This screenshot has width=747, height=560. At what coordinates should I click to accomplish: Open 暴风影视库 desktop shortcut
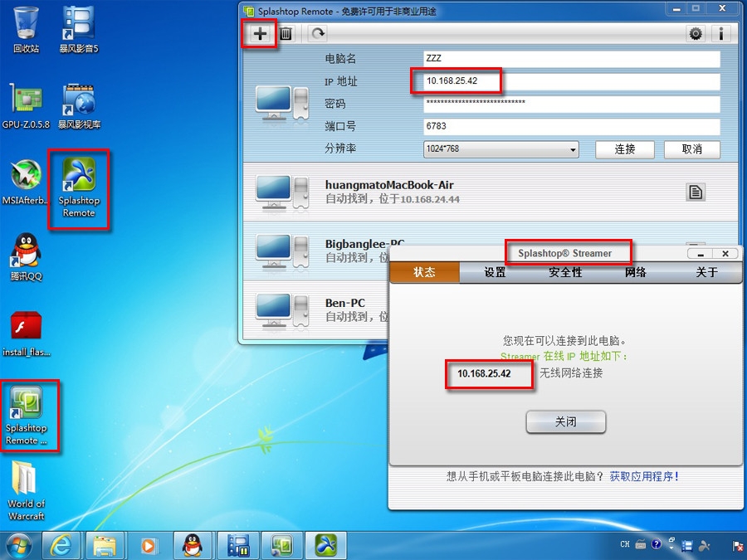click(79, 105)
